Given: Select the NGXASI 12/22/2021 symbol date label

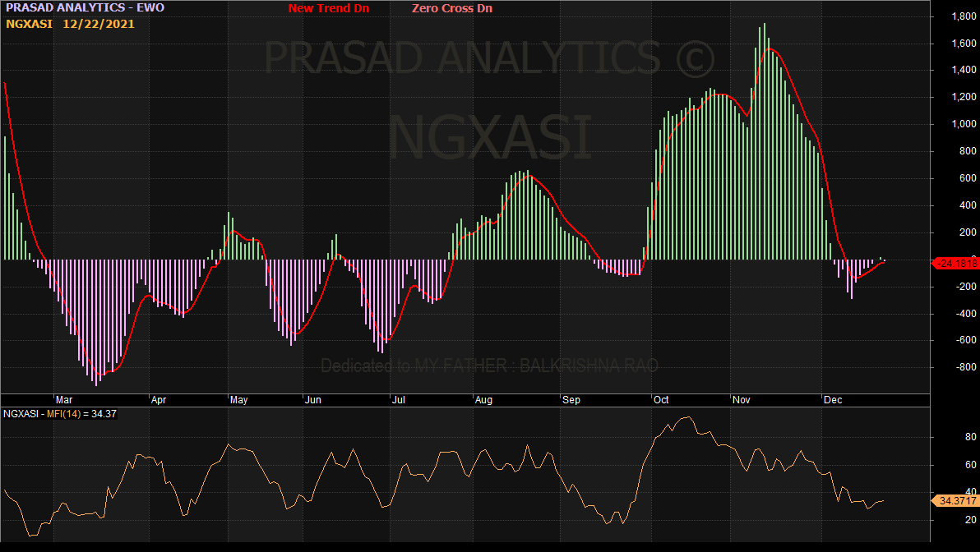Looking at the screenshot, I should point(71,24).
